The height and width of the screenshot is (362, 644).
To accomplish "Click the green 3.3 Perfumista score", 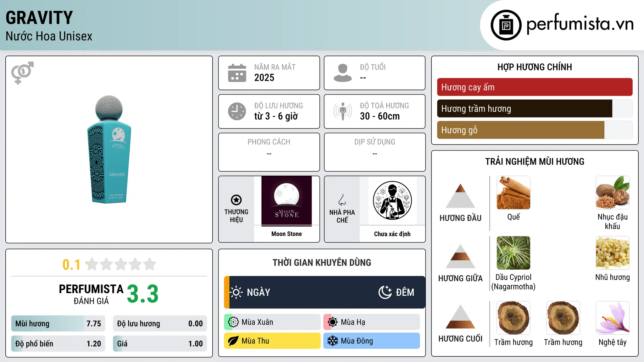I will [143, 294].
